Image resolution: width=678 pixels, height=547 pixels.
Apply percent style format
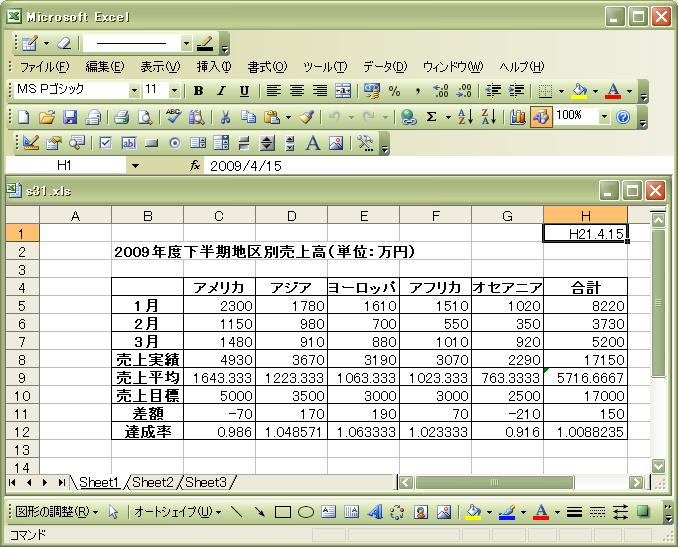(394, 91)
